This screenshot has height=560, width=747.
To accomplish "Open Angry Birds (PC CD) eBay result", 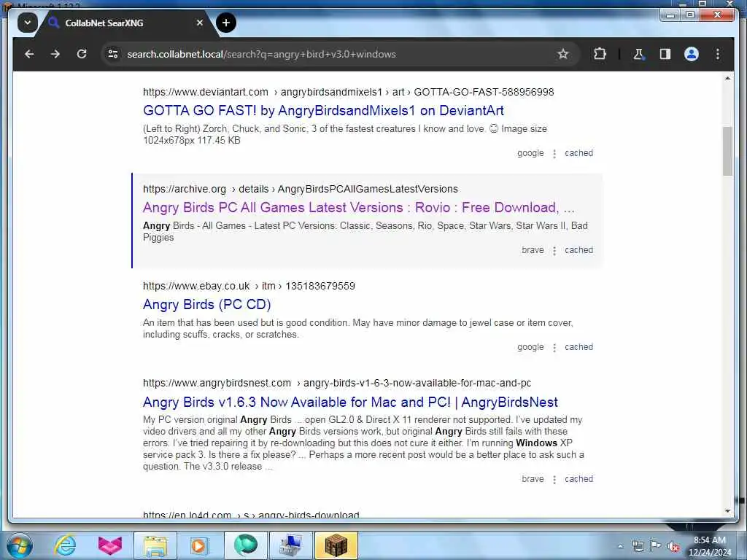I will [206, 304].
